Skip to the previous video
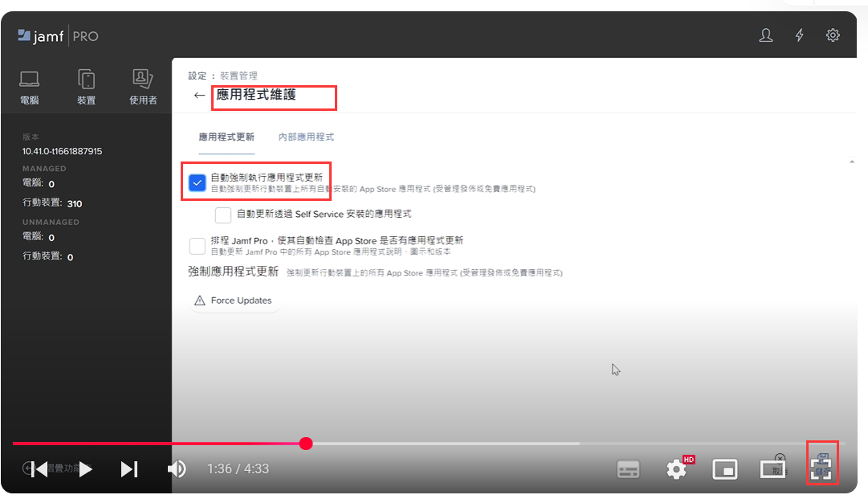868x499 pixels. click(39, 469)
